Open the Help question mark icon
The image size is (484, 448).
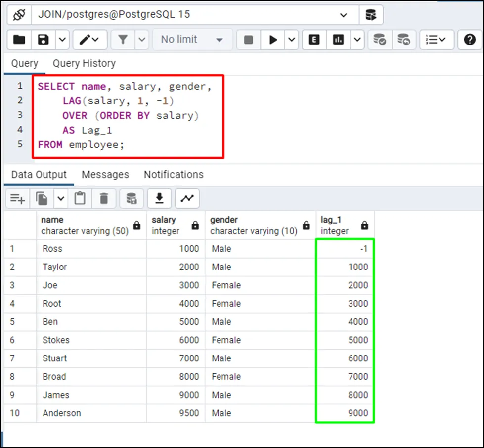click(469, 40)
